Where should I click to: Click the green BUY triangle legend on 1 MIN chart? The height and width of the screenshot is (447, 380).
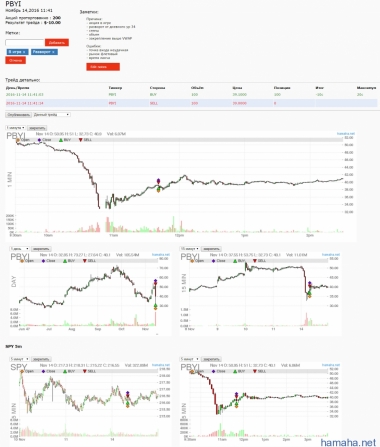[x=61, y=140]
